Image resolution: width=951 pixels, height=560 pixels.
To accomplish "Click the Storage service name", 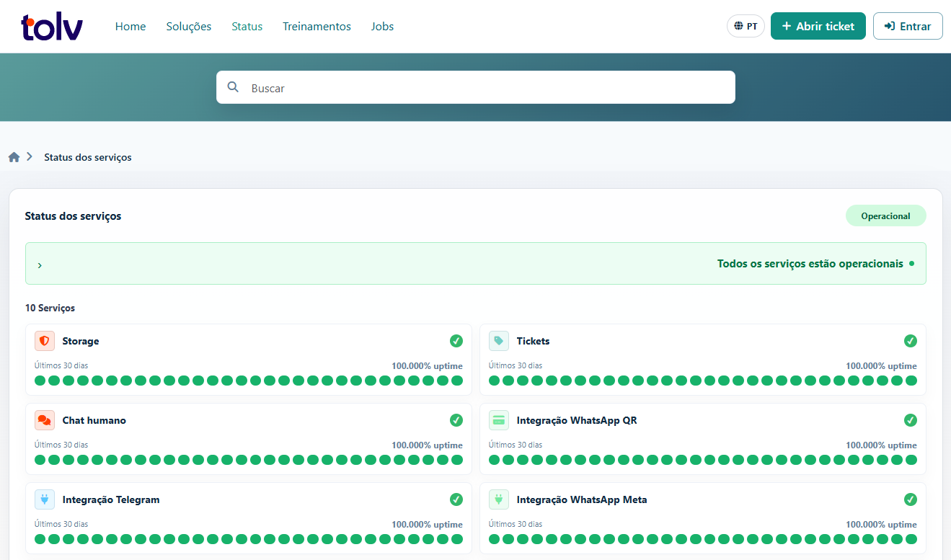I will (81, 341).
